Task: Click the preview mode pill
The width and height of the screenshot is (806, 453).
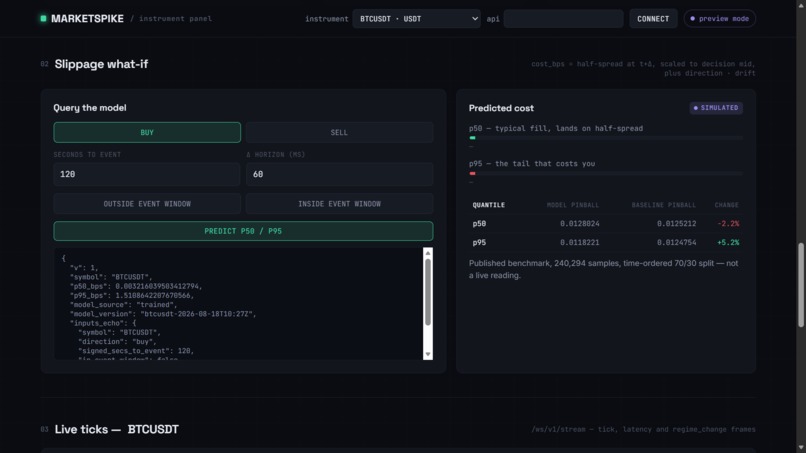Action: tap(720, 19)
